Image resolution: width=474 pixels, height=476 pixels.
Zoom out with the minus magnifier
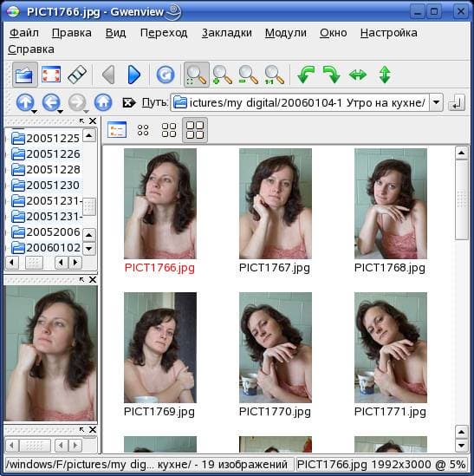point(248,75)
